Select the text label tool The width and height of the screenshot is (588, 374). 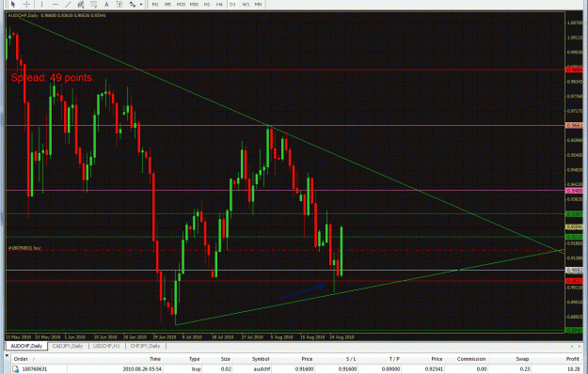coord(119,4)
